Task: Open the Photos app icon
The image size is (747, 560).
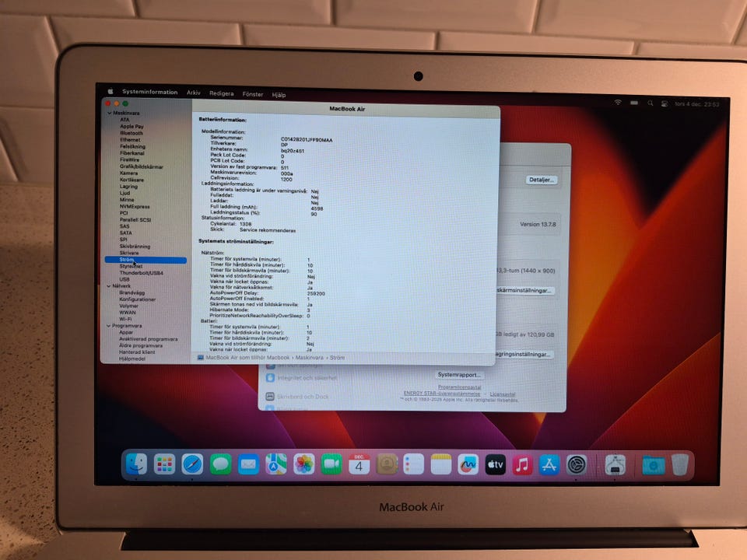Action: [x=304, y=464]
